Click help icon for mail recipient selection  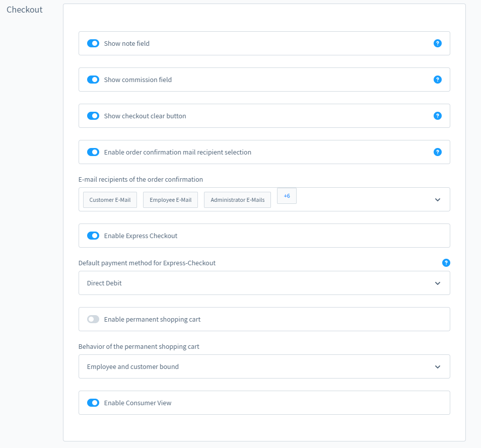tap(437, 152)
